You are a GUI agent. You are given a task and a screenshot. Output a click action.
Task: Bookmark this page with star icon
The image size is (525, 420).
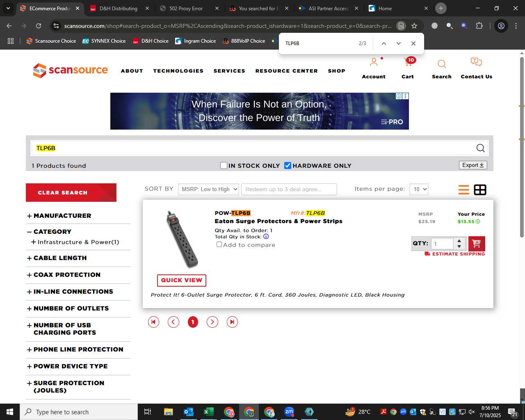pos(414,26)
